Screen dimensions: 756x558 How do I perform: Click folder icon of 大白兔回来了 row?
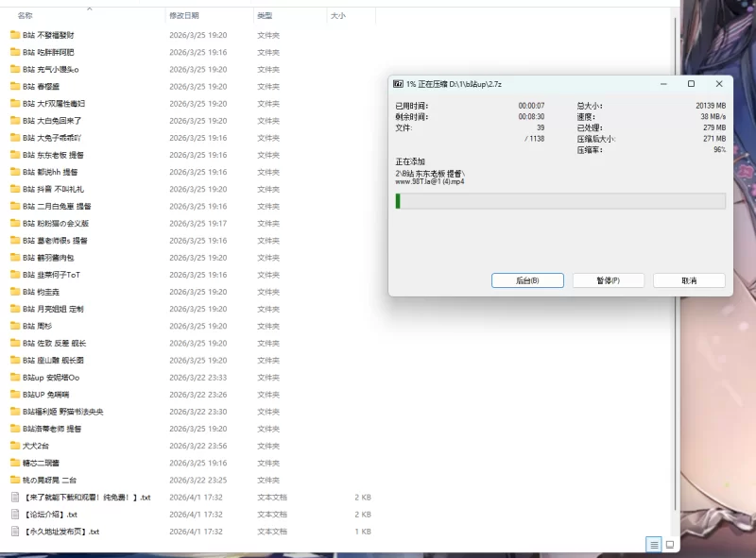pos(15,121)
